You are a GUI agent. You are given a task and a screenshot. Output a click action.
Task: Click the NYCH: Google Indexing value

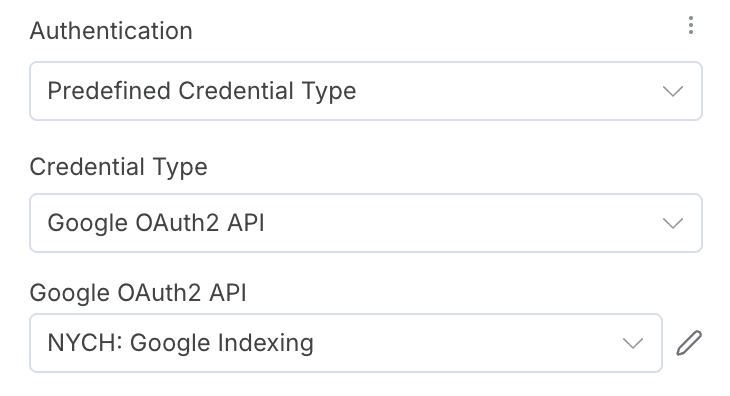coord(181,343)
